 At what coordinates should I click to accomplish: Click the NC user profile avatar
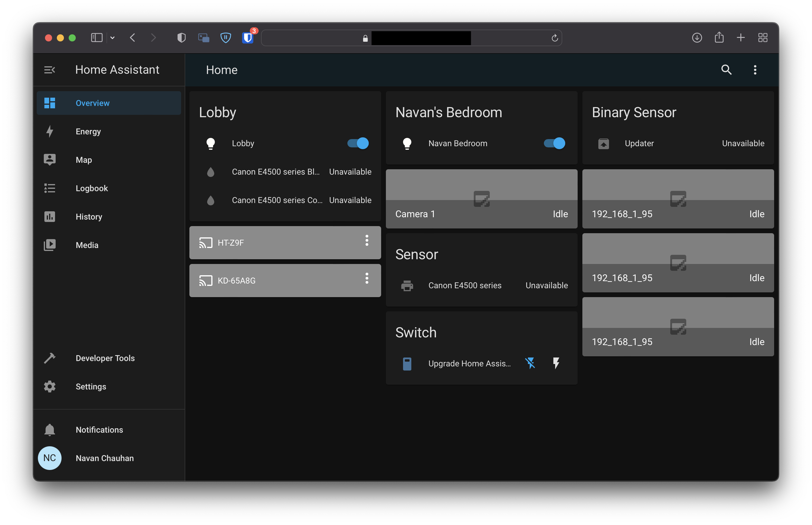(x=50, y=458)
